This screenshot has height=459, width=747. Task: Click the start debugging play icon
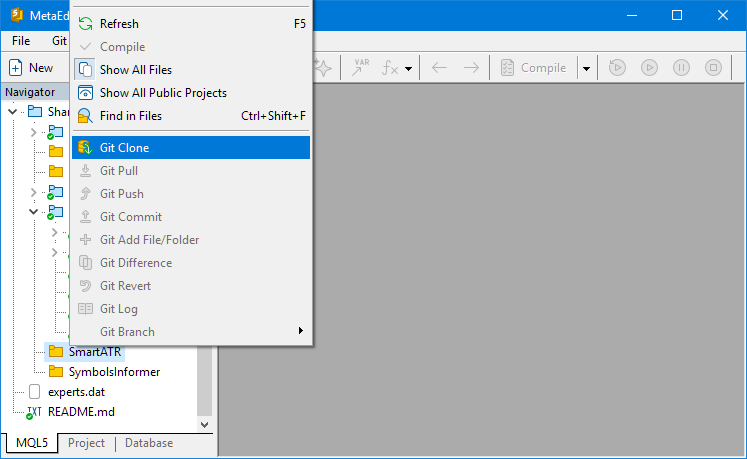coord(649,68)
